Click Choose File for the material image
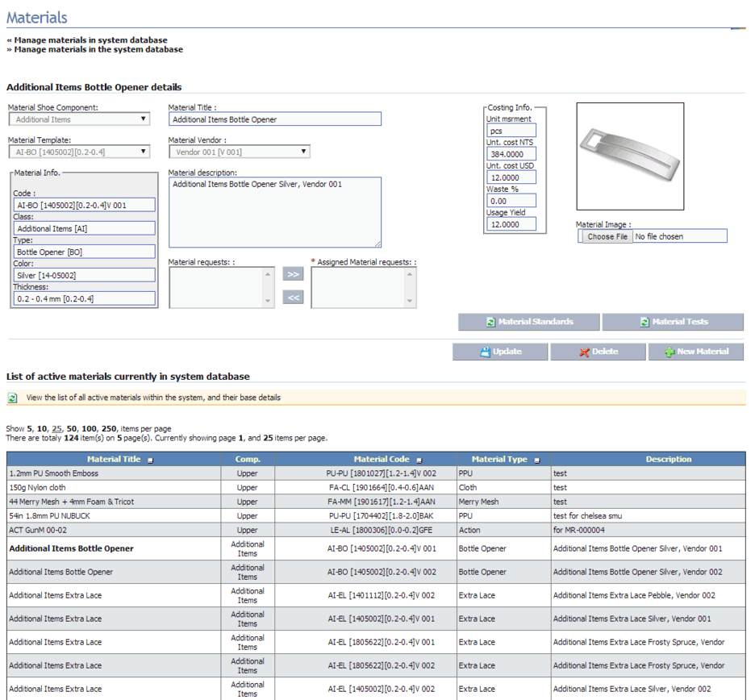Screen dimensions: 755x700 [x=607, y=236]
